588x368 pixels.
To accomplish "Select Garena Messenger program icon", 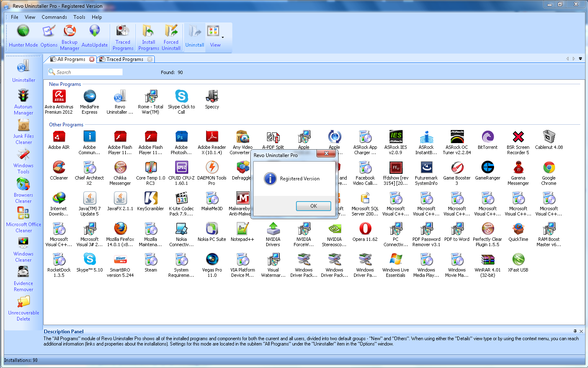I will pos(518,173).
